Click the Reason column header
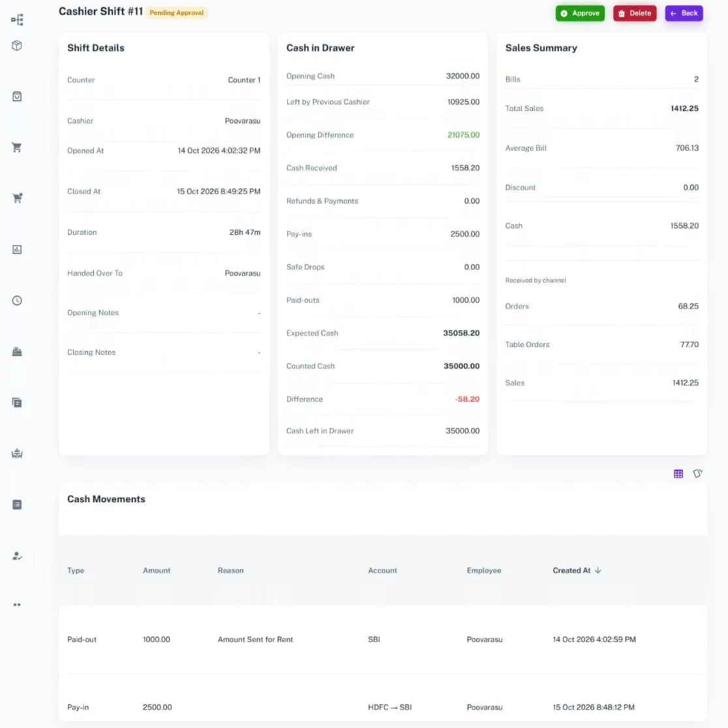Image resolution: width=728 pixels, height=728 pixels. pos(231,570)
